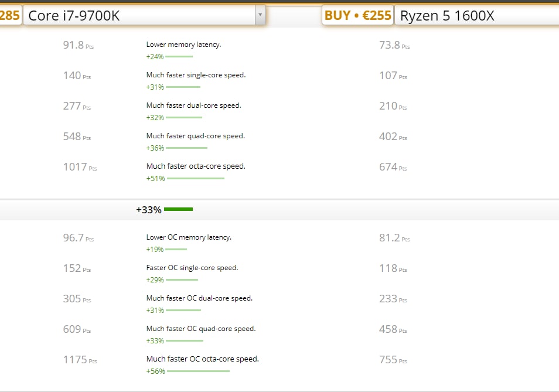
Task: Click the 118 Pts Ryzen score
Action: [x=393, y=268]
